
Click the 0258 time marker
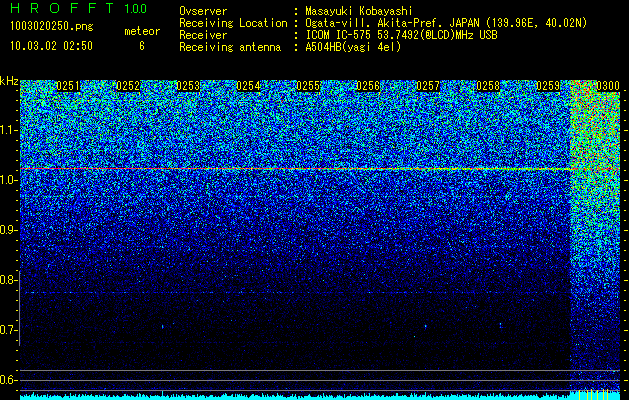[488, 86]
